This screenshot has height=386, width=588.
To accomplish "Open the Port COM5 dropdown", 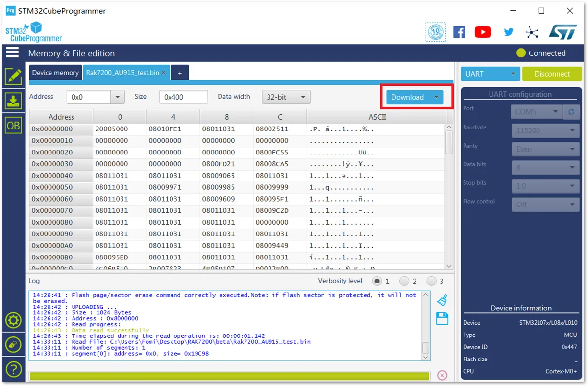I will [536, 112].
